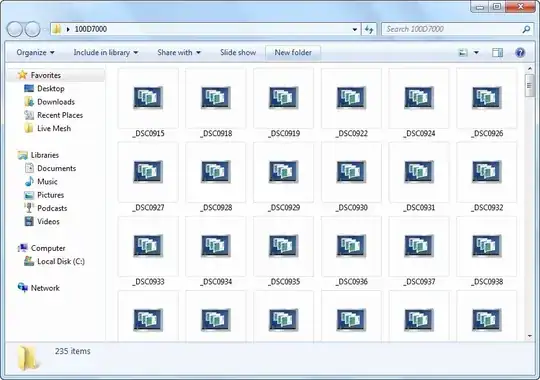The width and height of the screenshot is (540, 380).
Task: Expand the address bar history dropdown
Action: click(x=355, y=30)
